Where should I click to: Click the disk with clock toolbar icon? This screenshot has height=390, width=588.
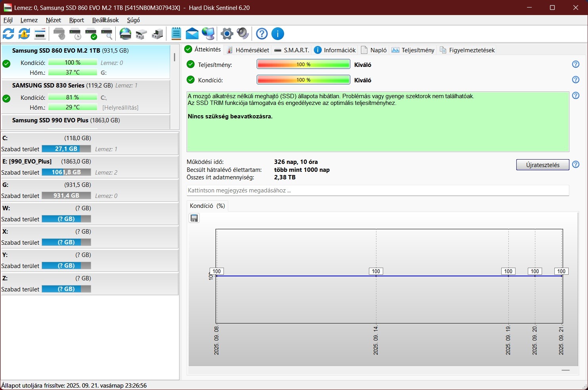[x=75, y=34]
